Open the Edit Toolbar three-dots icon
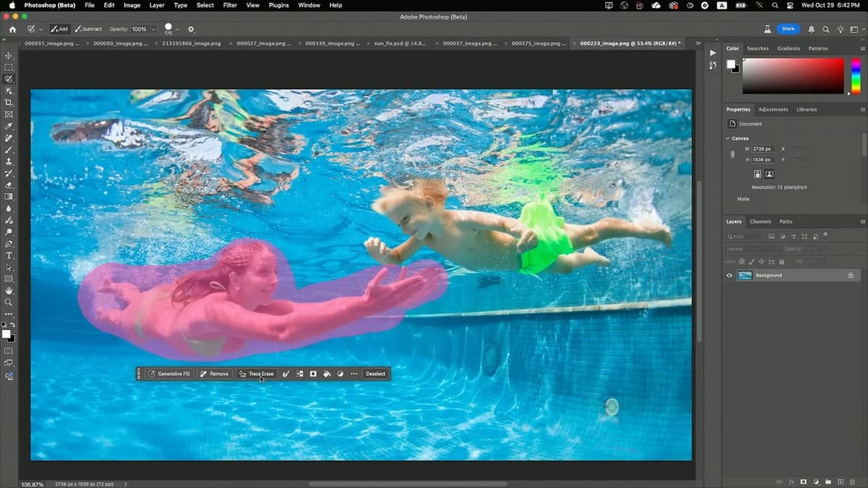The height and width of the screenshot is (488, 868). (x=9, y=314)
